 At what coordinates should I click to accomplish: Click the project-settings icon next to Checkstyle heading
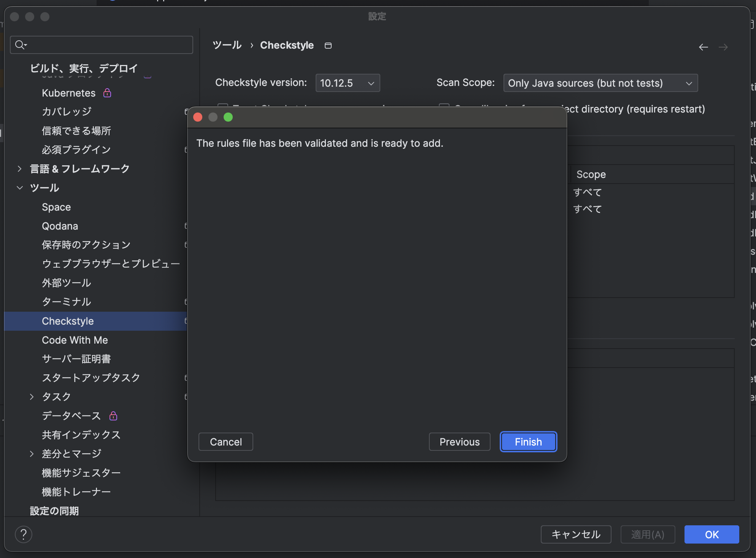328,46
